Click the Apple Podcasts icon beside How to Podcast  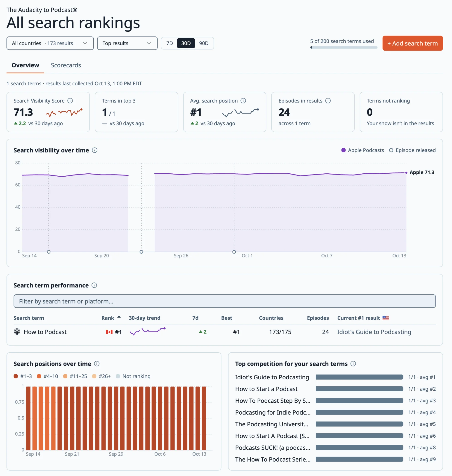point(17,332)
